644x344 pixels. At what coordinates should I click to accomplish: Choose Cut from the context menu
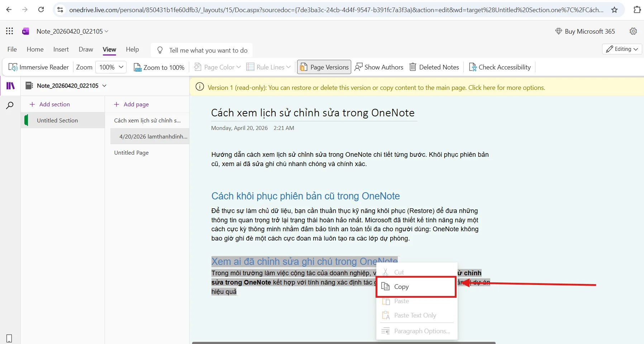tap(417, 272)
